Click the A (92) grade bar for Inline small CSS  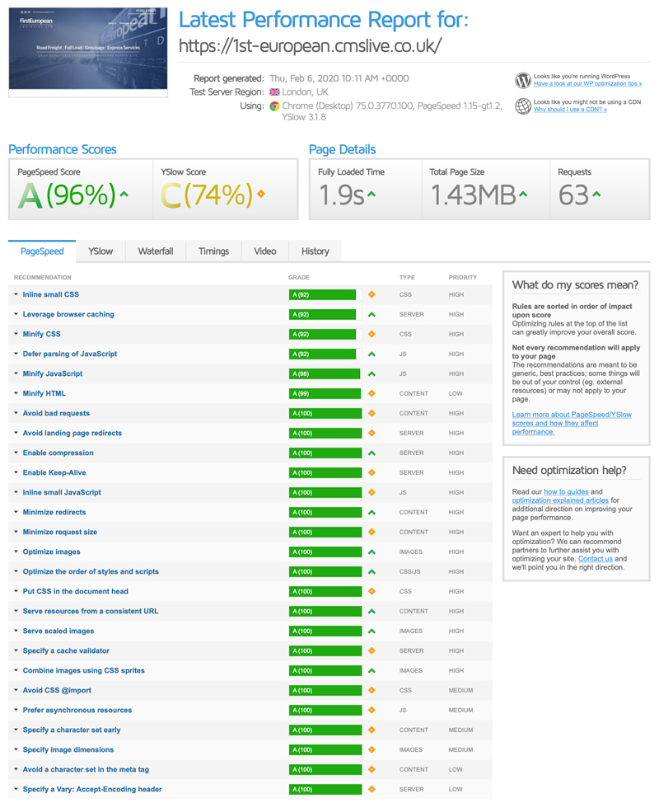click(325, 294)
